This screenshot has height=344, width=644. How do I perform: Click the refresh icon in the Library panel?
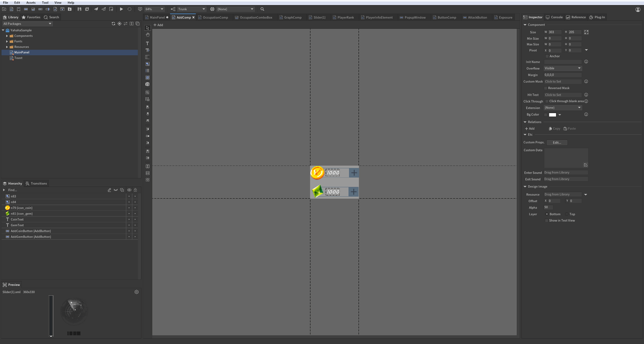pos(113,24)
